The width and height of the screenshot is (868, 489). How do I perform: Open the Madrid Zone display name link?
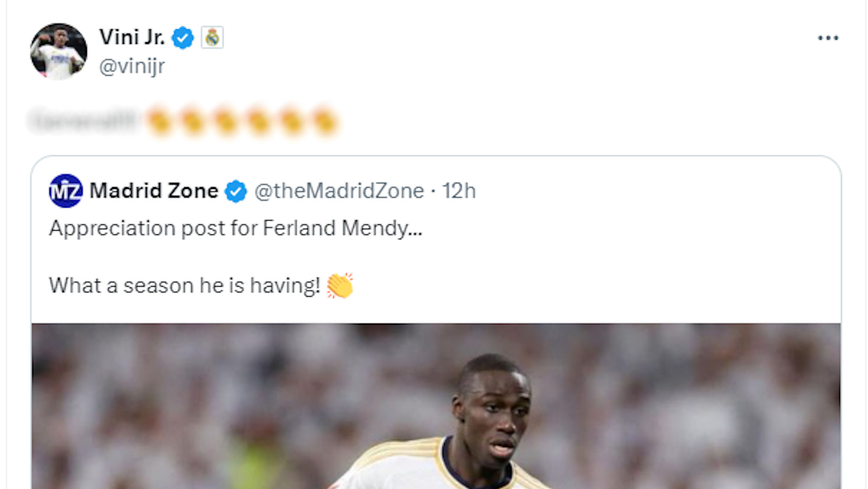154,191
